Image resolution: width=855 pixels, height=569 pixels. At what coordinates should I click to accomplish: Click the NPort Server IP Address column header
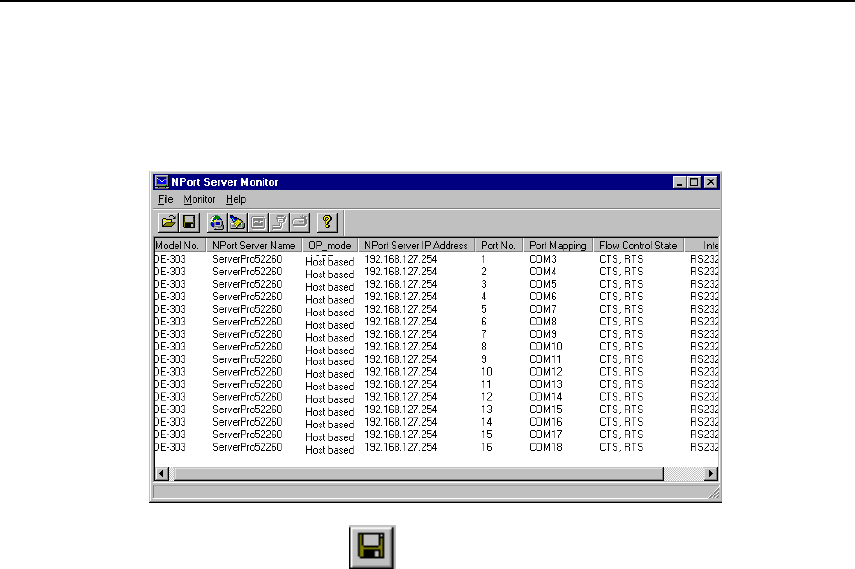[x=416, y=245]
